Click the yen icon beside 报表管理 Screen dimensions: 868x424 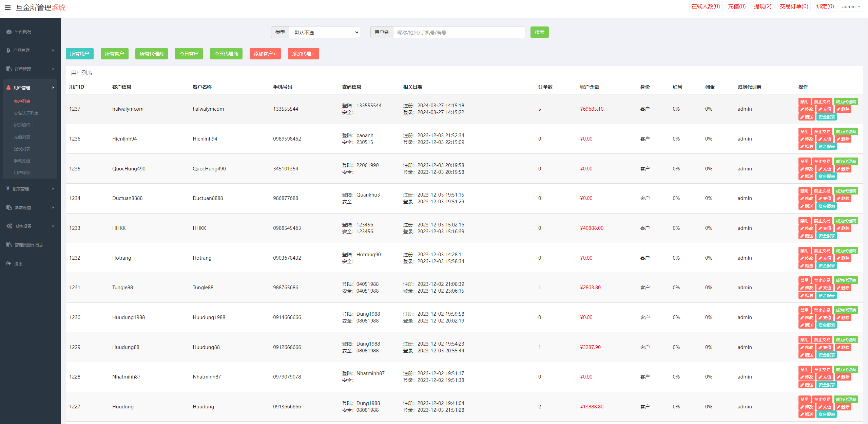point(8,189)
